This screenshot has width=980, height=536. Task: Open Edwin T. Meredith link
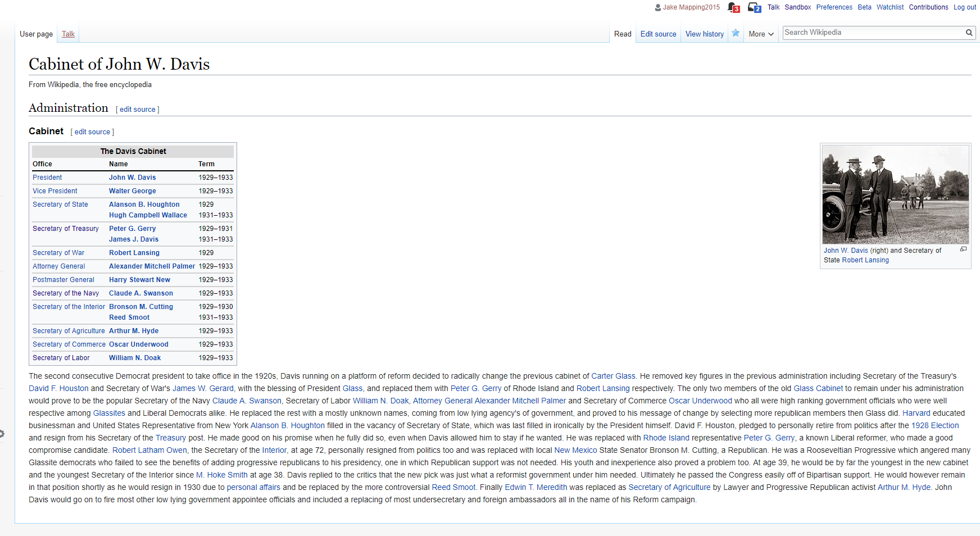click(x=536, y=488)
